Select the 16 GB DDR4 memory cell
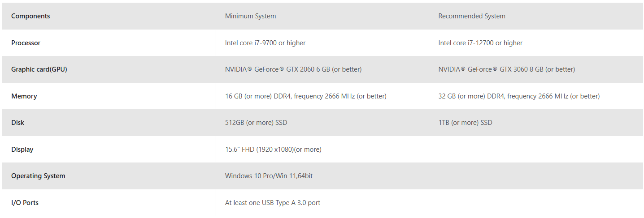644x218 pixels. point(305,96)
